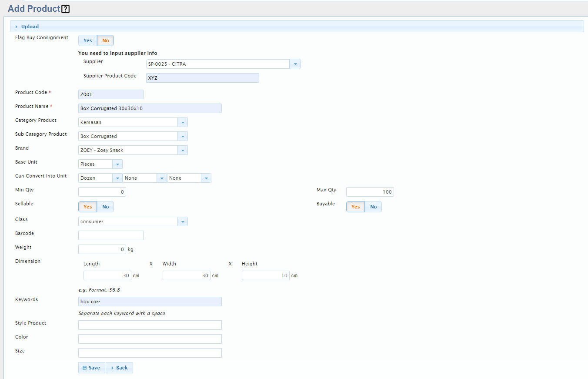
Task: Open the Supplier dropdown arrow
Action: (x=295, y=64)
